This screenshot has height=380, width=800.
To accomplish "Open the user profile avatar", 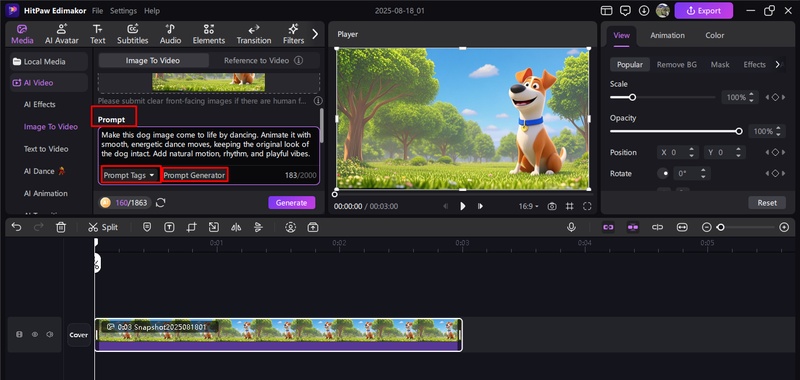I will pyautogui.click(x=662, y=10).
